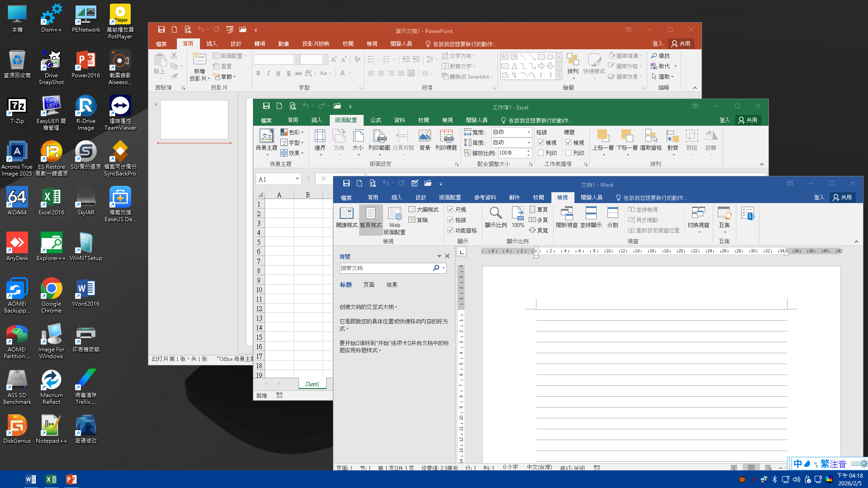The width and height of the screenshot is (868, 488).
Task: Open New Window (開新視窗) in Word
Action: coord(566,213)
